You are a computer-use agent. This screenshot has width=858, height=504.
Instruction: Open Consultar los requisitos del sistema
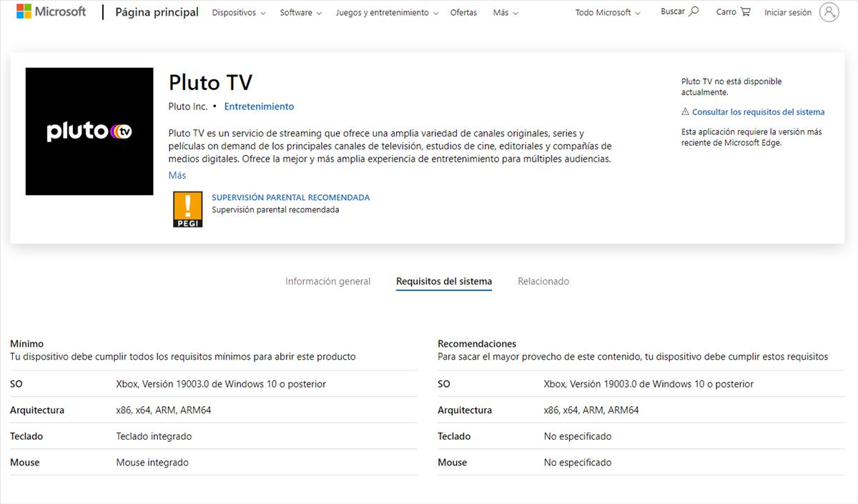tap(759, 112)
